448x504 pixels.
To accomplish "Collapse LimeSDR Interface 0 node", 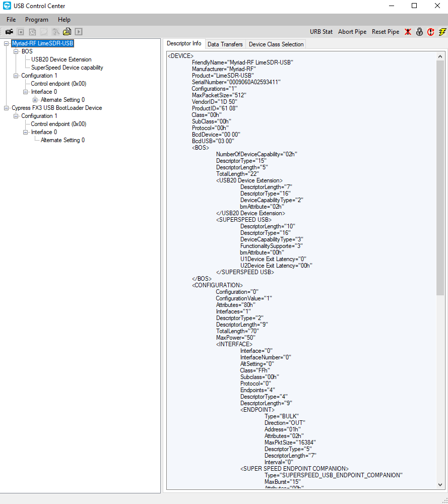I will tap(25, 92).
